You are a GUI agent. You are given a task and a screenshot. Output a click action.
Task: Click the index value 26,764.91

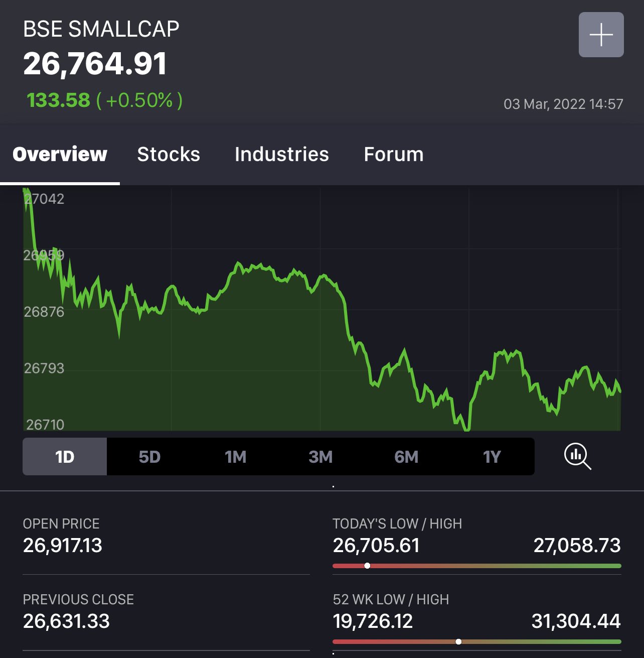(x=95, y=64)
